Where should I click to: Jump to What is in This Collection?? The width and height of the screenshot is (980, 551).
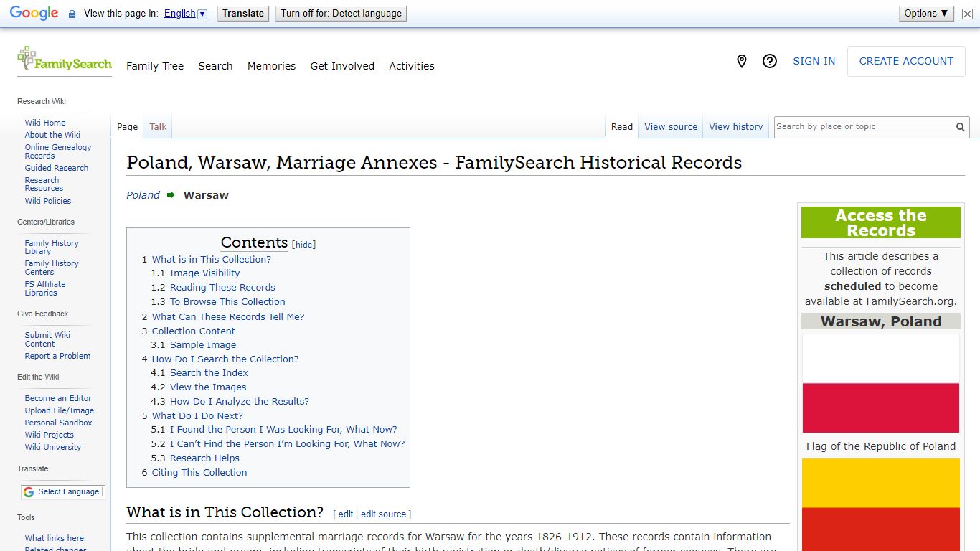pyautogui.click(x=212, y=259)
